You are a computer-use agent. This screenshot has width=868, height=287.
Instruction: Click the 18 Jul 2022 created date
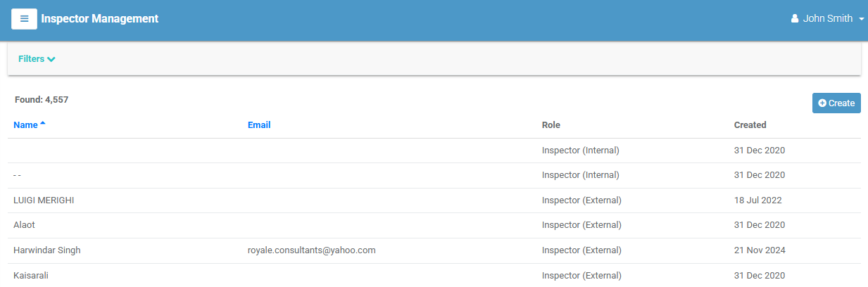[x=758, y=200]
